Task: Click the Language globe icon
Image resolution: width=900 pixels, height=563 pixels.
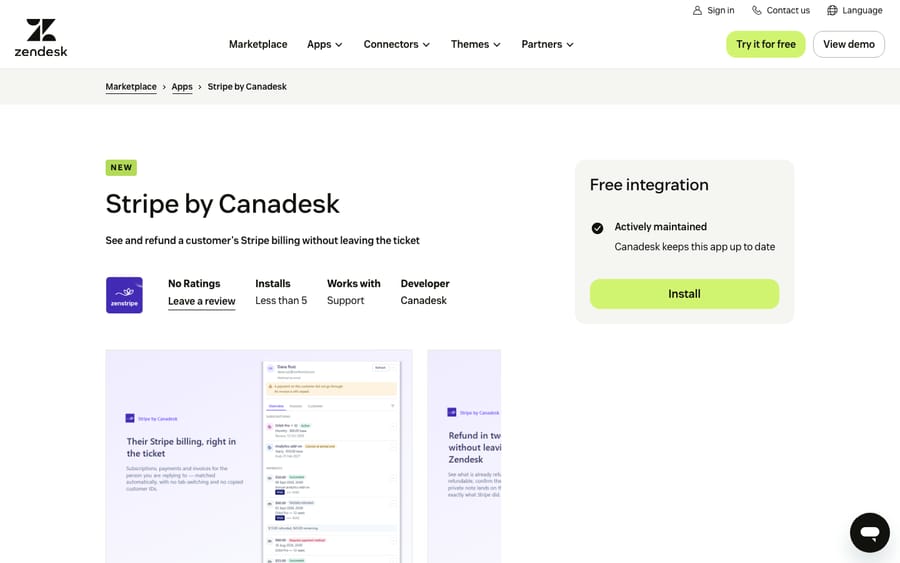Action: pos(832,10)
